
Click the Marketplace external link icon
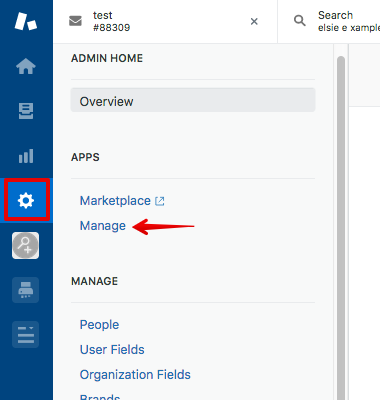click(x=160, y=201)
